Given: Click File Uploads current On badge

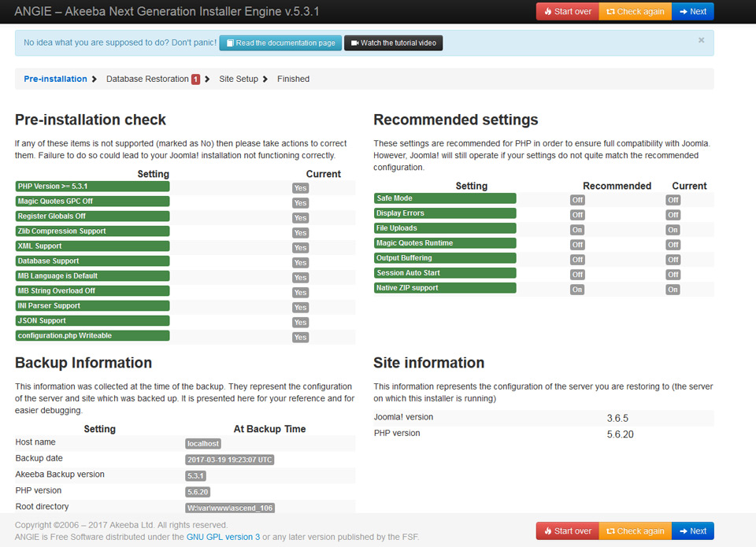Looking at the screenshot, I should pyautogui.click(x=673, y=230).
